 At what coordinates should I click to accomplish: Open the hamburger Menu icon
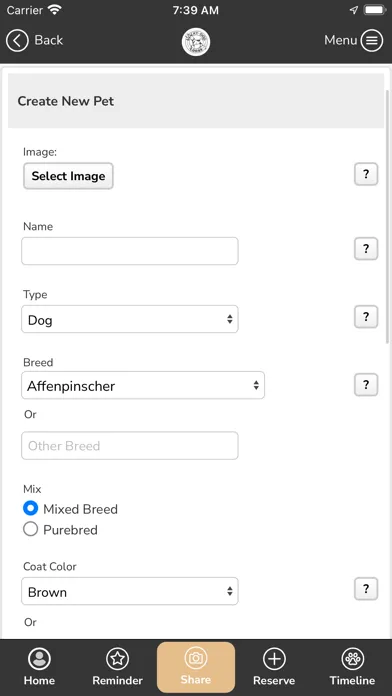372,40
